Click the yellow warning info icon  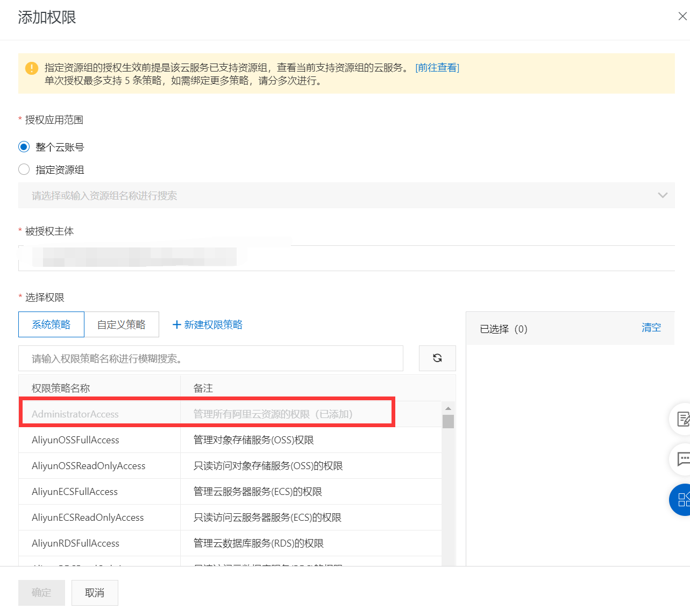32,68
